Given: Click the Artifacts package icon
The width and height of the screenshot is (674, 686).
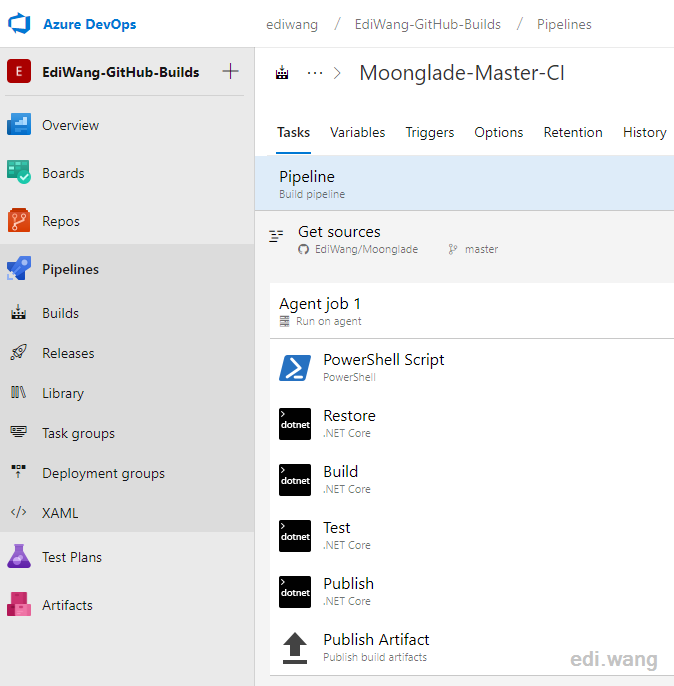Looking at the screenshot, I should pyautogui.click(x=19, y=604).
